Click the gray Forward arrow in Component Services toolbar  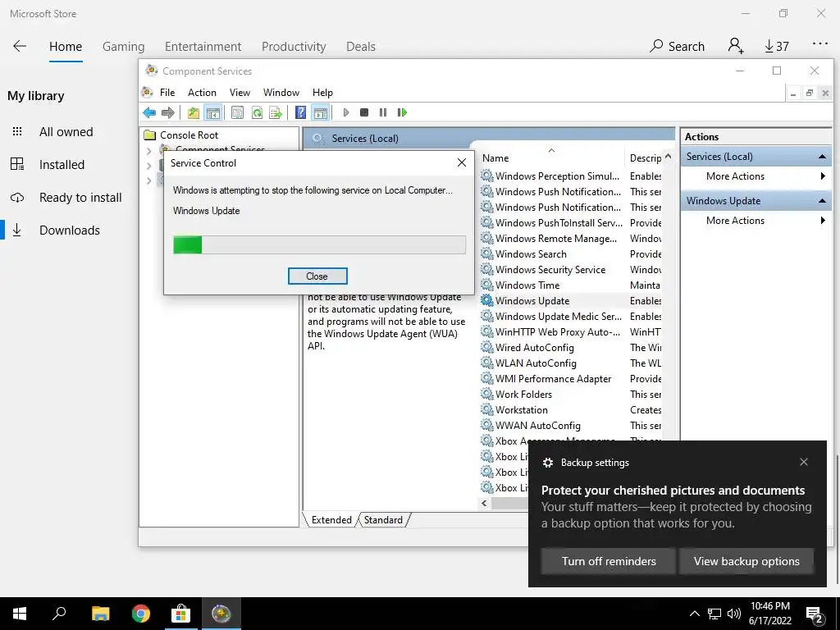(167, 112)
